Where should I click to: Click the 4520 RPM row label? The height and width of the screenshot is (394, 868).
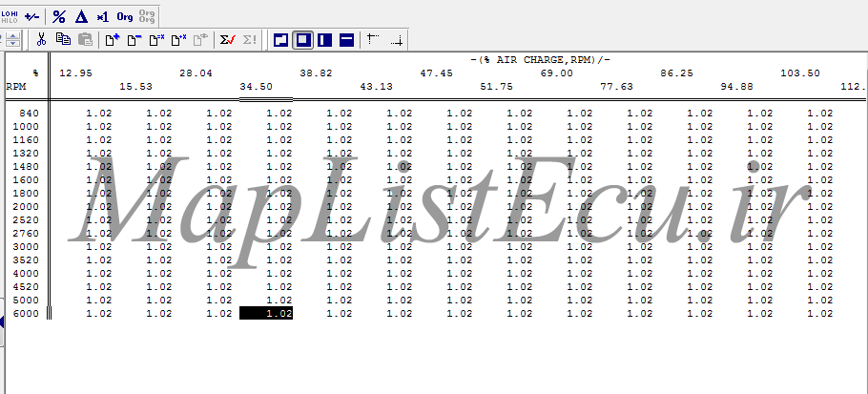pyautogui.click(x=26, y=286)
